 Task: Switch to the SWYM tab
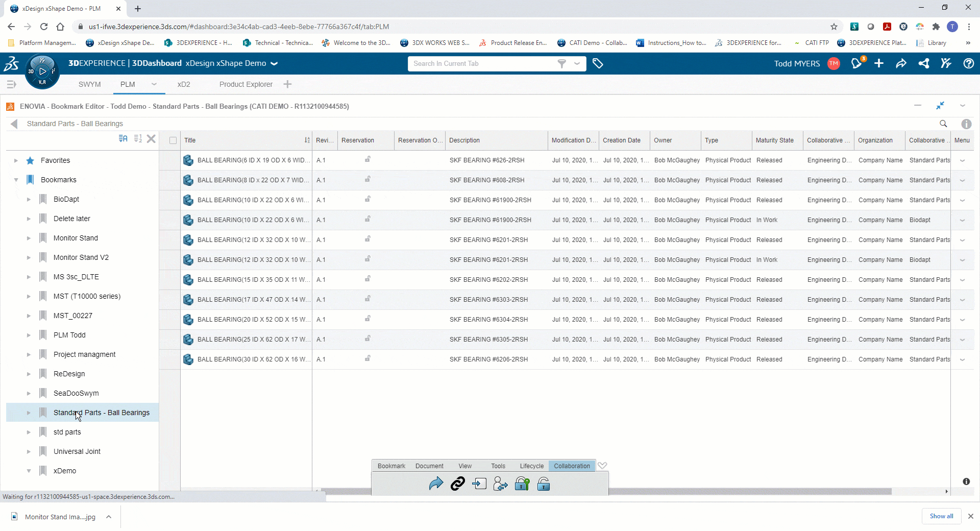point(90,84)
